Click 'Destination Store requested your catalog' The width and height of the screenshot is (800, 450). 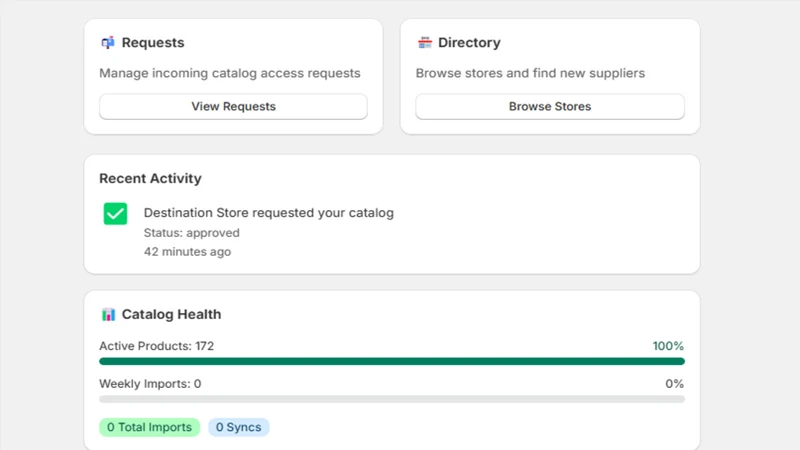(x=268, y=213)
